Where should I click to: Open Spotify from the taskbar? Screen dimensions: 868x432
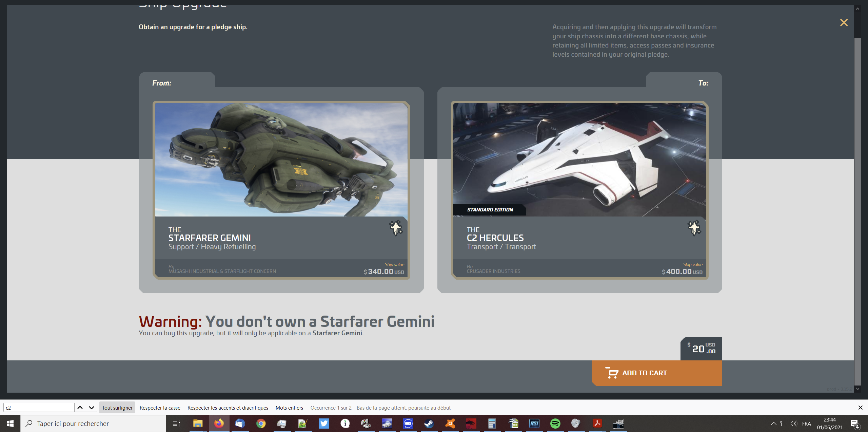tap(555, 424)
